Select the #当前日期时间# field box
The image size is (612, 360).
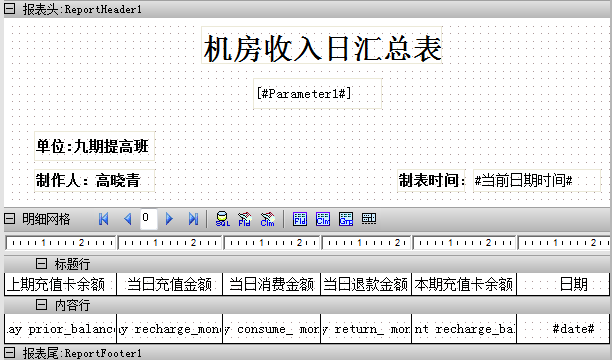click(x=537, y=180)
